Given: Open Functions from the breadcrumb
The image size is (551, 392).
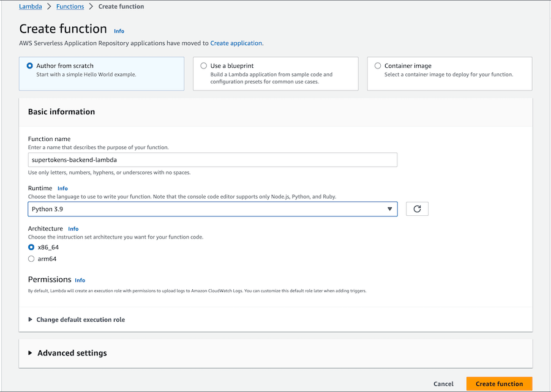Looking at the screenshot, I should [x=70, y=6].
